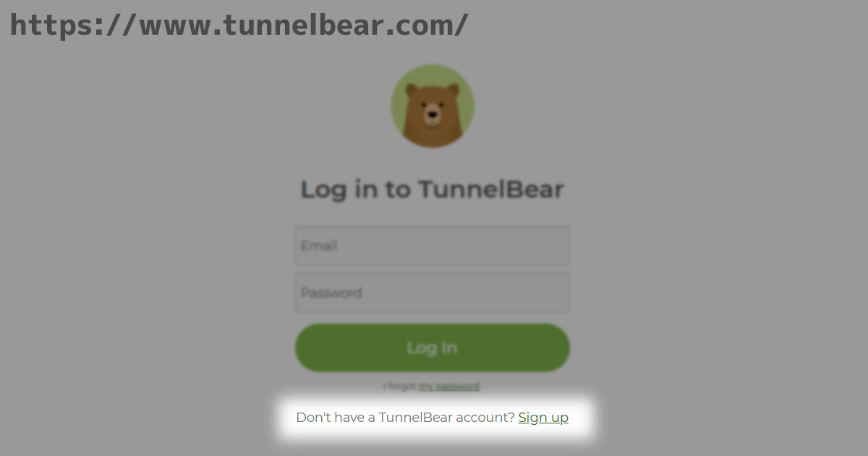Select the Email placeholder text box
The height and width of the screenshot is (456, 868).
(433, 246)
